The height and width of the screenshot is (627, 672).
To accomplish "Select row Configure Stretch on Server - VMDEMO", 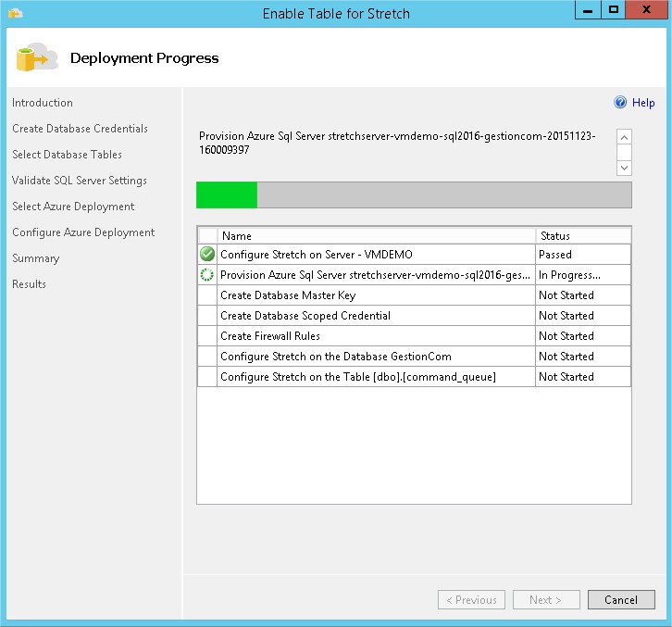I will point(414,255).
